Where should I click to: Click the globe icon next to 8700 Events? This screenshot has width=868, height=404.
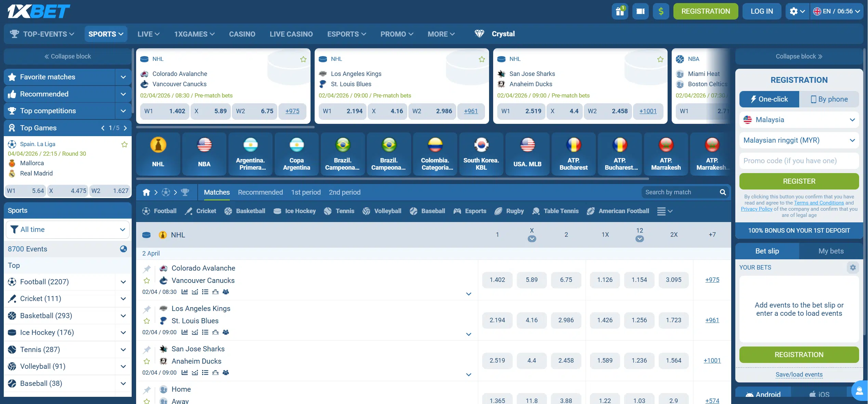coord(123,249)
